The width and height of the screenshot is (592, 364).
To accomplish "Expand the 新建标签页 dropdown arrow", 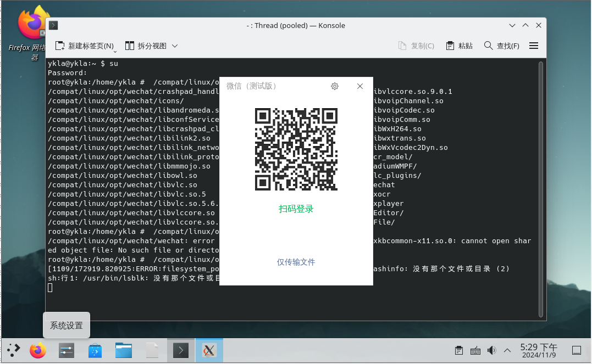I will (115, 51).
